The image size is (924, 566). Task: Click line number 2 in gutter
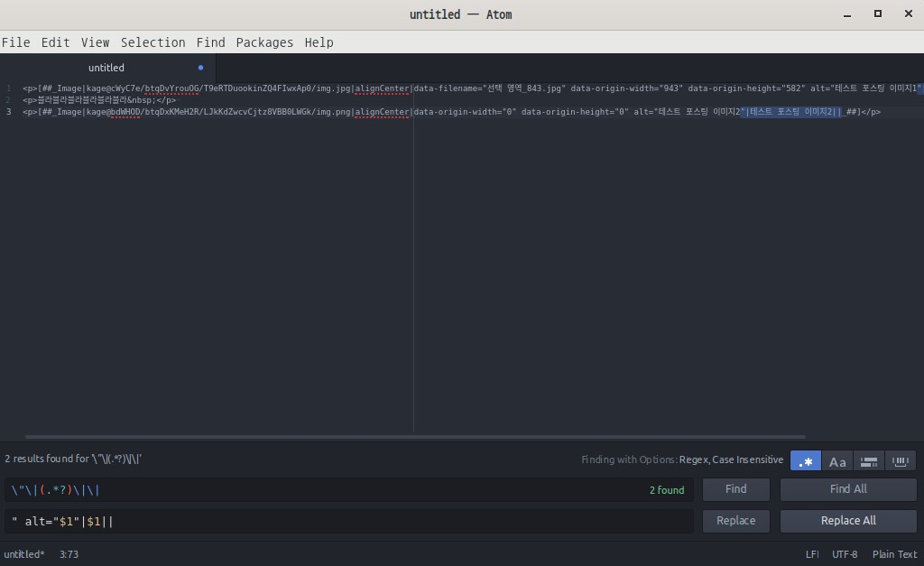click(x=9, y=100)
